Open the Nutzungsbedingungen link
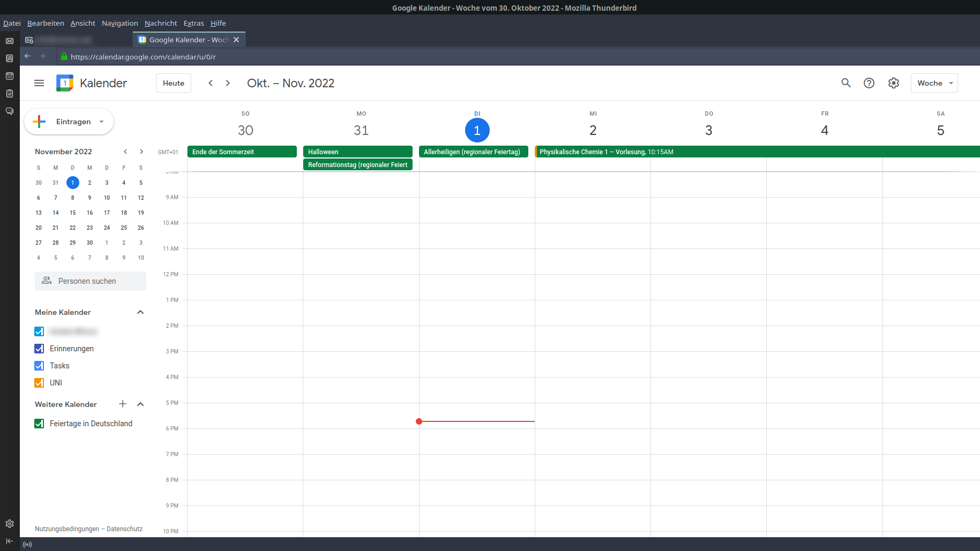This screenshot has width=980, height=551. 67,529
